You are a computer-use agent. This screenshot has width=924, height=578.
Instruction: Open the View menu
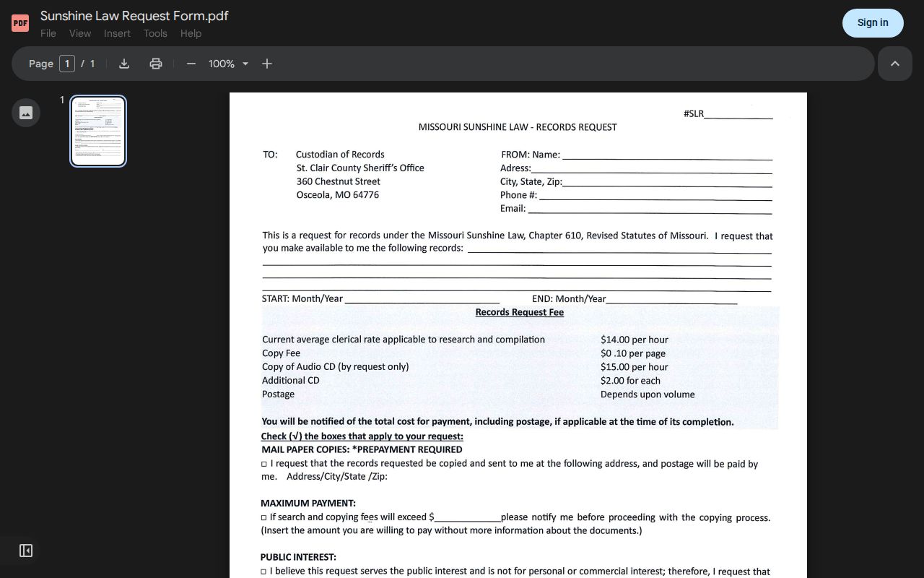click(x=80, y=33)
